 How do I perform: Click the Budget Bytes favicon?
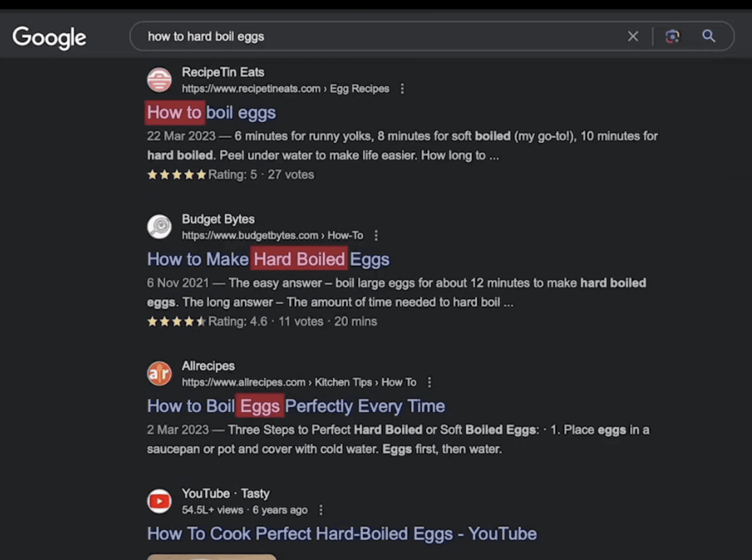[x=159, y=227]
